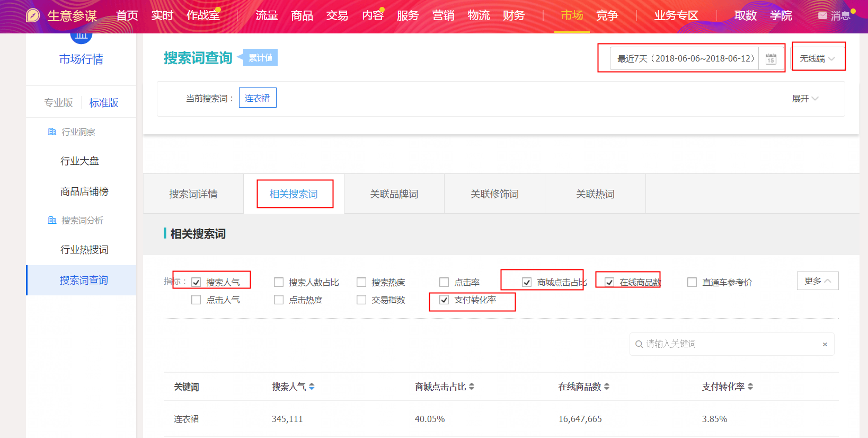The width and height of the screenshot is (868, 438).
Task: Uncheck the 搜索人气 indicator checkbox
Action: [x=196, y=283]
